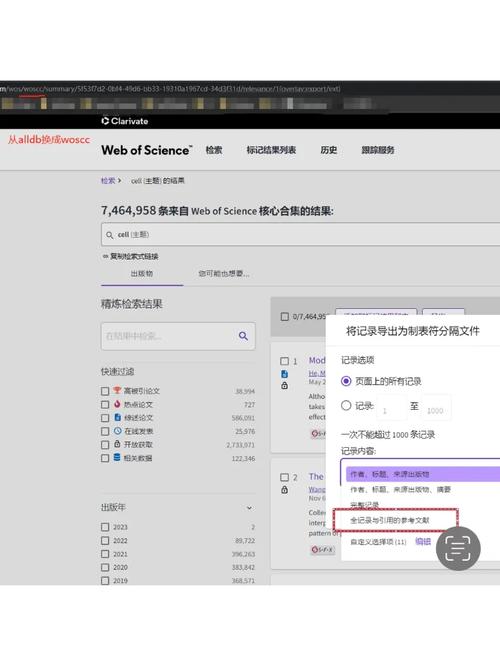This screenshot has height=666, width=500.
Task: Click the search icon in the refine results box
Action: click(243, 336)
